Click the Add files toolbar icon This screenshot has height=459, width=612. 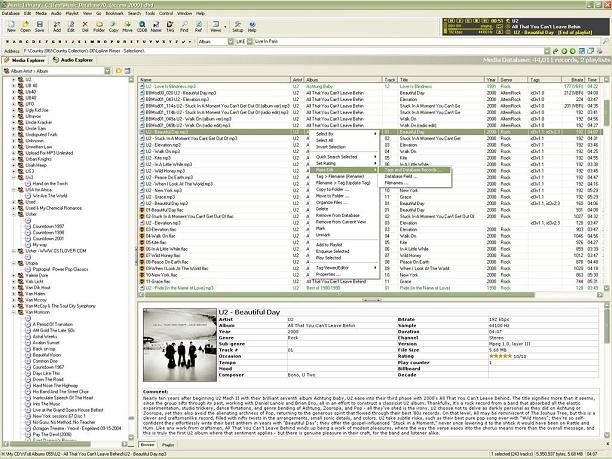coord(57,25)
